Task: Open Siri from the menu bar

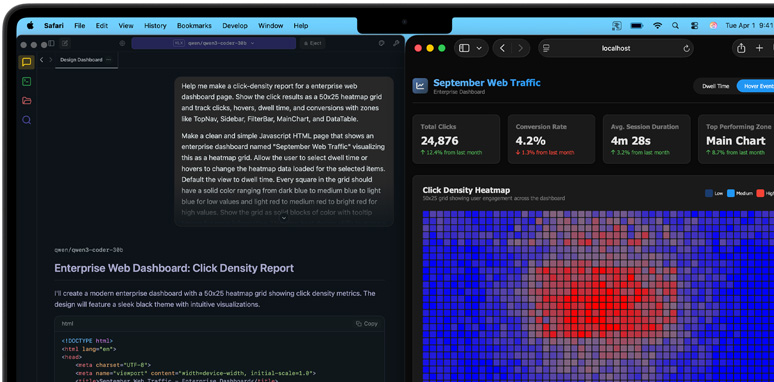Action: pos(713,26)
